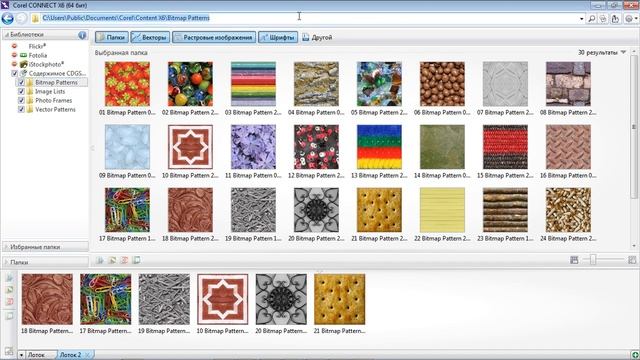This screenshot has width=640, height=360.
Task: Select the Image Lists folder
Action: tap(50, 91)
